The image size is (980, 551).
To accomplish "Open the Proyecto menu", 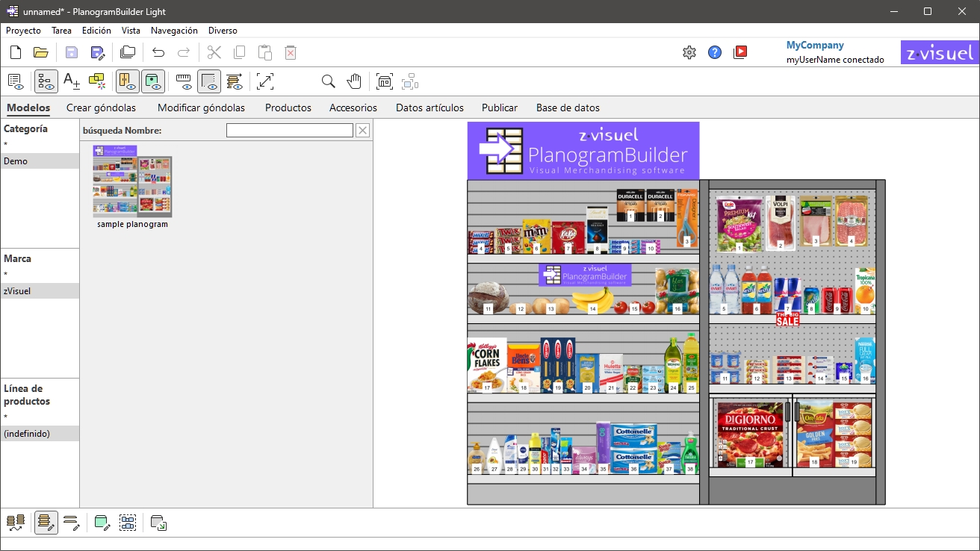I will (23, 31).
